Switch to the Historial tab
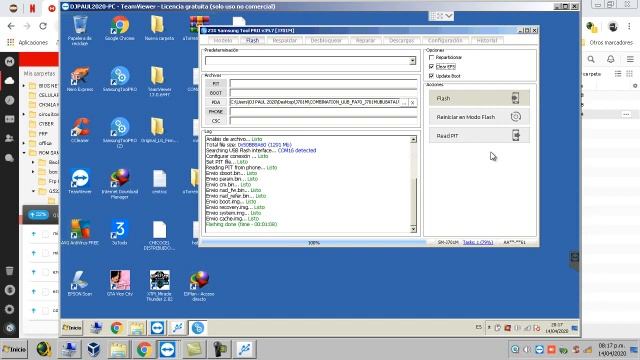The width and height of the screenshot is (640, 360). tap(487, 40)
